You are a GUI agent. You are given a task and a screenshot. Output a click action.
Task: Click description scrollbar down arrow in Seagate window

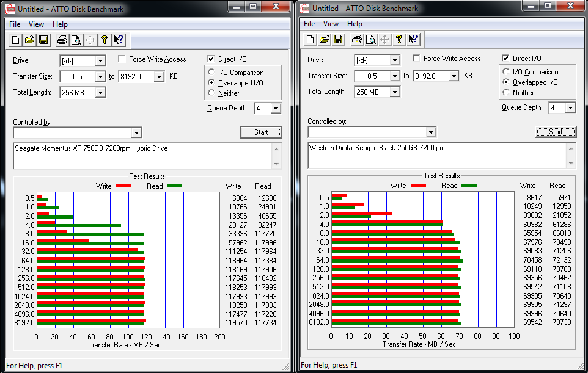pos(276,164)
